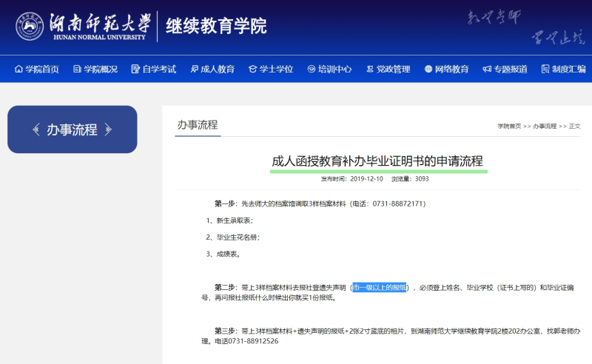Click the 第一步 step label

tap(225, 204)
